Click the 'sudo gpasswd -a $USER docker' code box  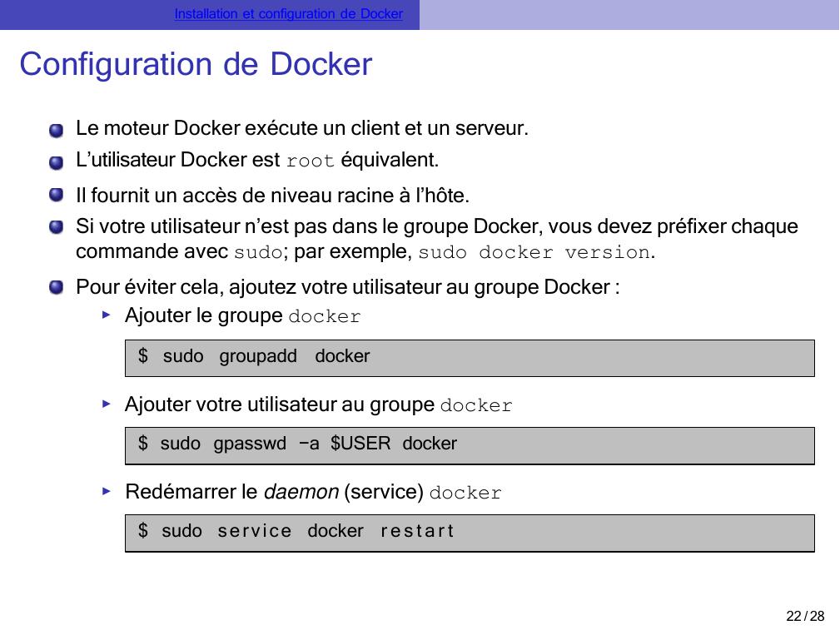pyautogui.click(x=470, y=444)
